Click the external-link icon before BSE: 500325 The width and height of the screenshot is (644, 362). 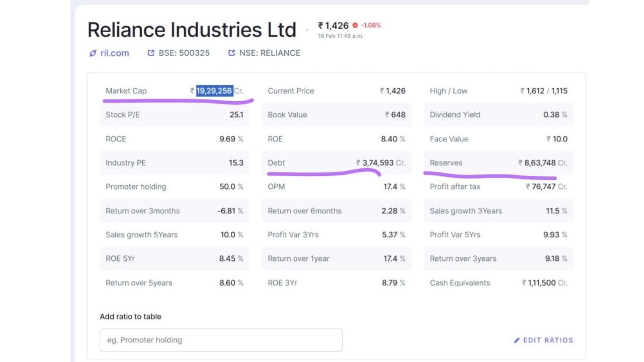[x=151, y=53]
